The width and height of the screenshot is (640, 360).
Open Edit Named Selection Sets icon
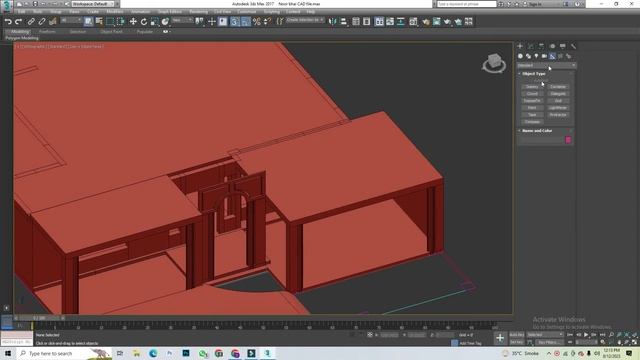pyautogui.click(x=280, y=22)
